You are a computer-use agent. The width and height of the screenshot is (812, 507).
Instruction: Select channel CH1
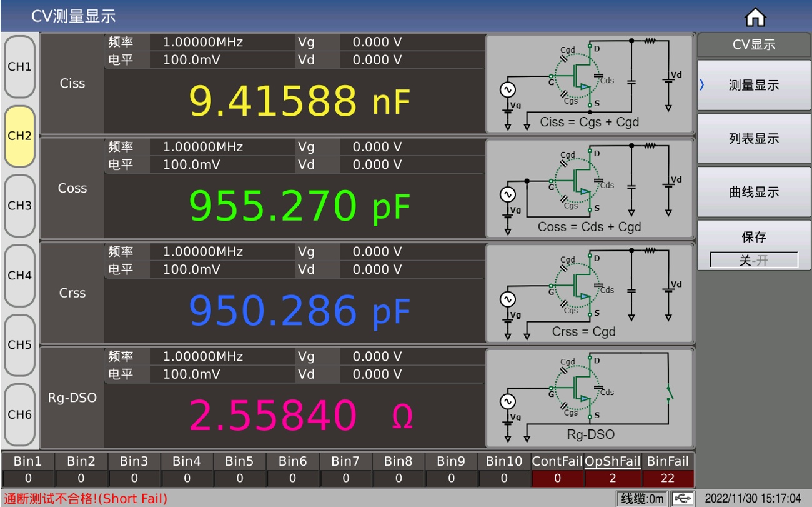click(20, 67)
